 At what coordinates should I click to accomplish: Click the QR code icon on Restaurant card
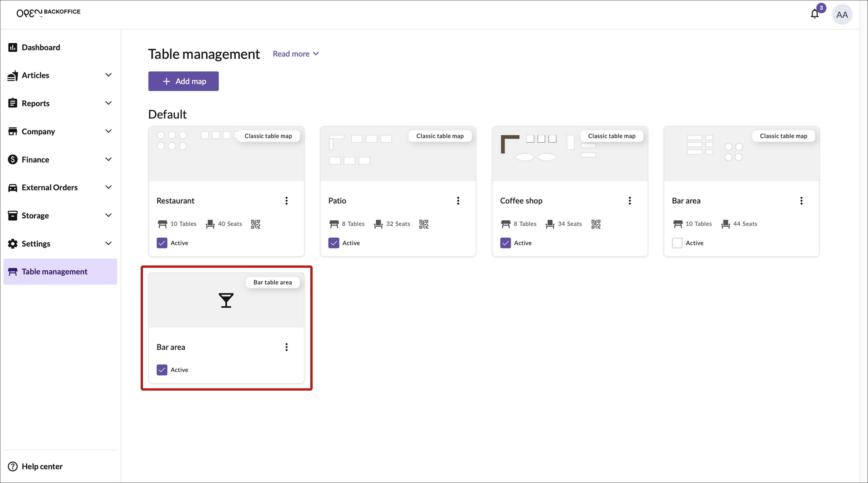pyautogui.click(x=255, y=224)
